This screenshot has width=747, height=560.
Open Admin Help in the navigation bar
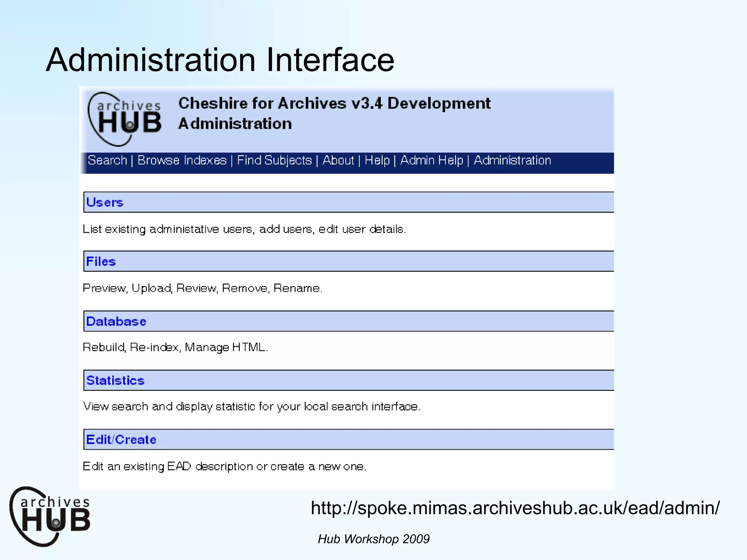coord(431,160)
